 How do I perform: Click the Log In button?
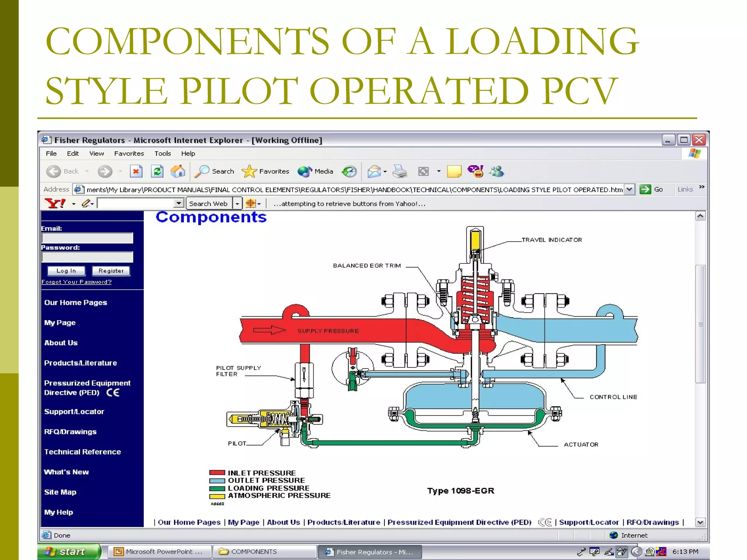(x=66, y=271)
